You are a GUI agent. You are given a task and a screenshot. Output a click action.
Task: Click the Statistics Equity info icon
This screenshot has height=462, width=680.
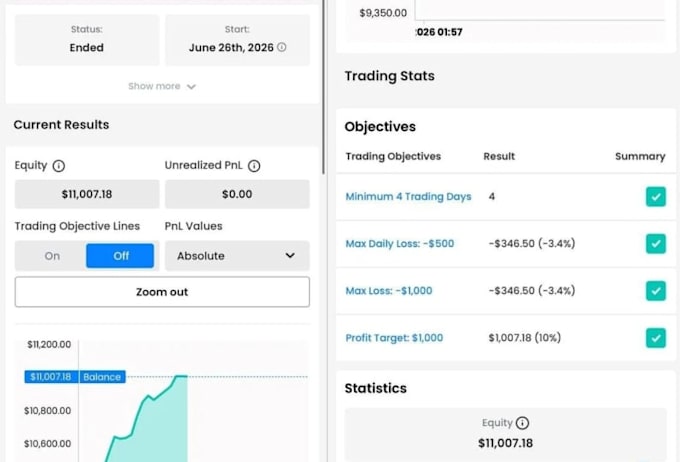pyautogui.click(x=523, y=423)
